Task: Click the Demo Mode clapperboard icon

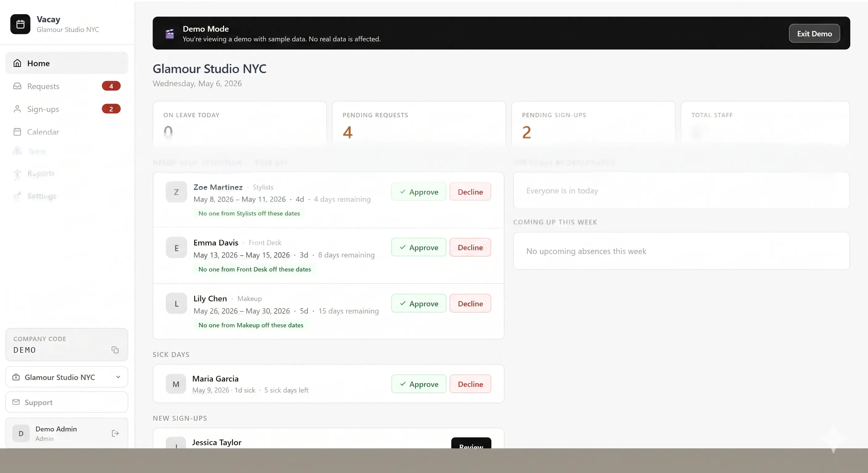Action: pos(170,34)
